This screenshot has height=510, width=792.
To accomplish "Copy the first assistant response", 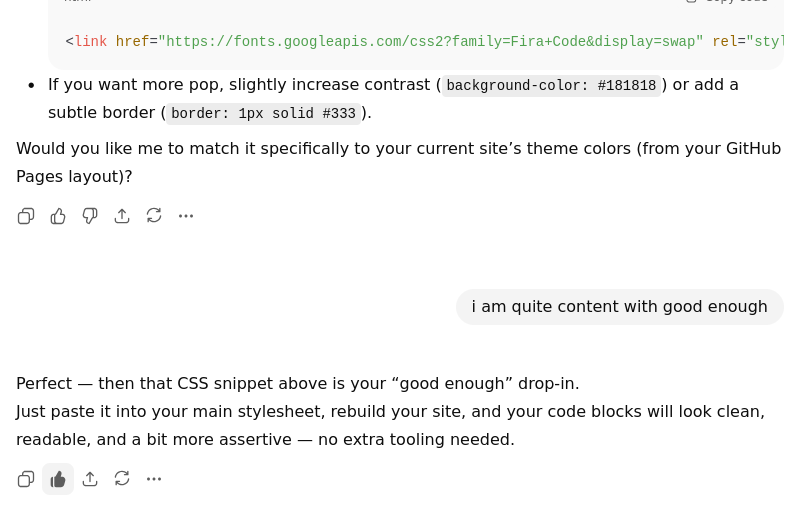I will (26, 216).
